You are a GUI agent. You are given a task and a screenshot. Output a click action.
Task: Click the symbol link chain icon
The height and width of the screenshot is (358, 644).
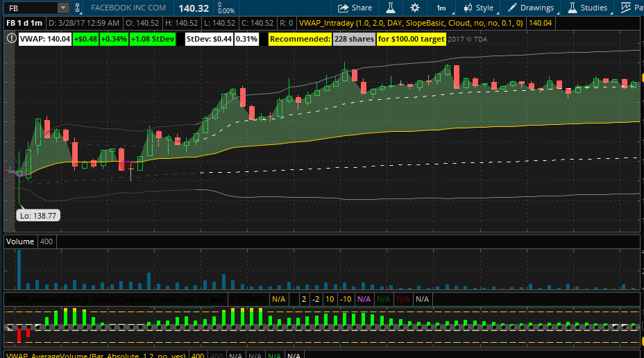(77, 8)
